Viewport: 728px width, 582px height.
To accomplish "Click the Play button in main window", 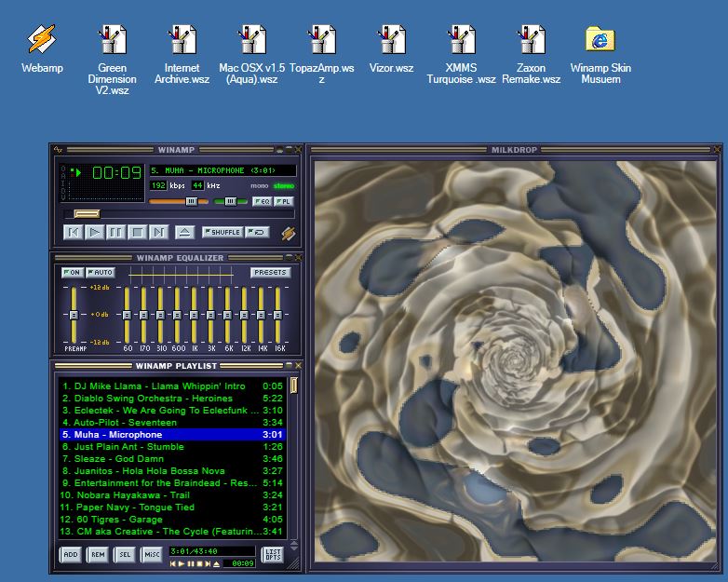I will [95, 232].
